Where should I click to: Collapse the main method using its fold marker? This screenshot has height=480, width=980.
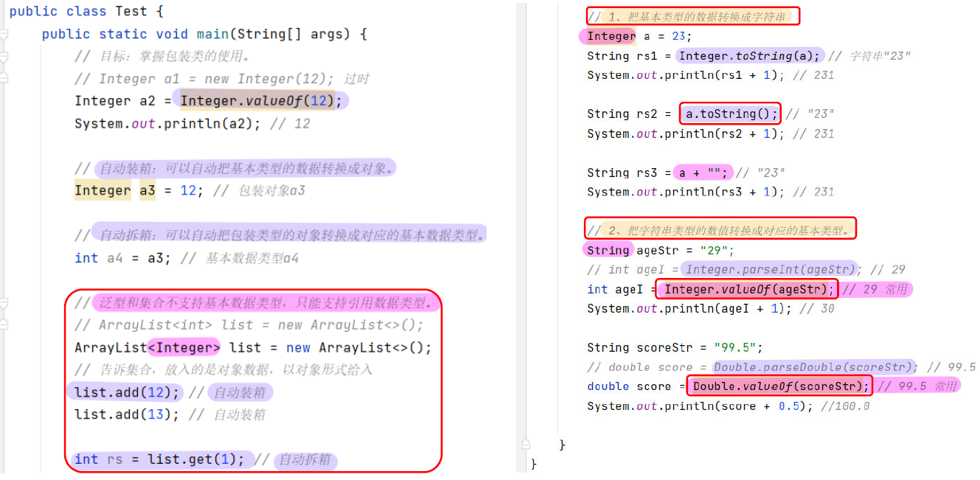point(4,34)
